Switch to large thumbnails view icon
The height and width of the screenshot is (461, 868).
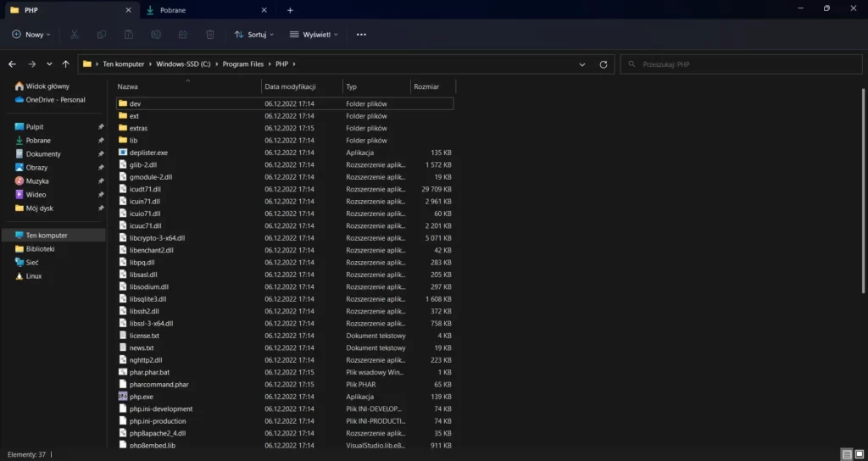(x=860, y=454)
